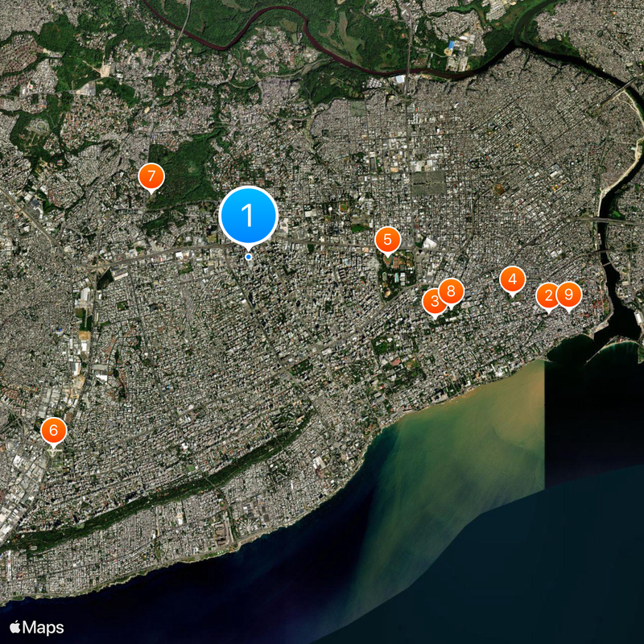Click the Apple Maps logo

(x=37, y=628)
